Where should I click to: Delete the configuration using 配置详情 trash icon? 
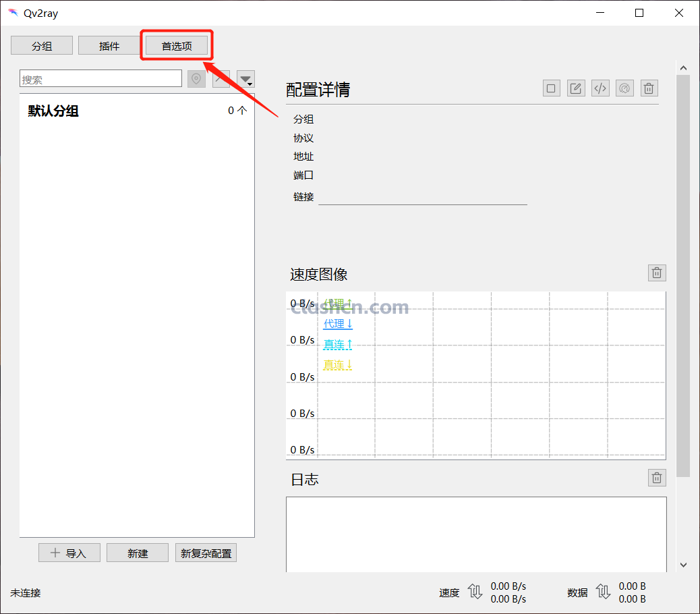click(x=649, y=88)
